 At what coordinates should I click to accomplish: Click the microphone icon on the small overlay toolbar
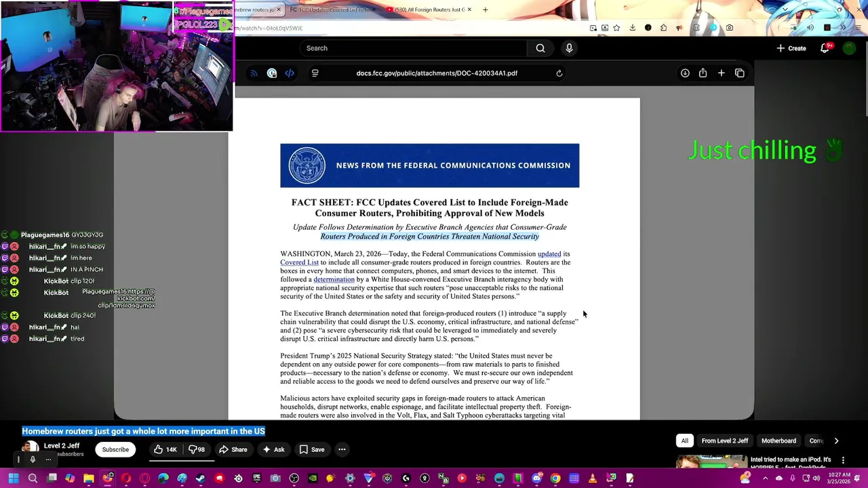click(33, 460)
